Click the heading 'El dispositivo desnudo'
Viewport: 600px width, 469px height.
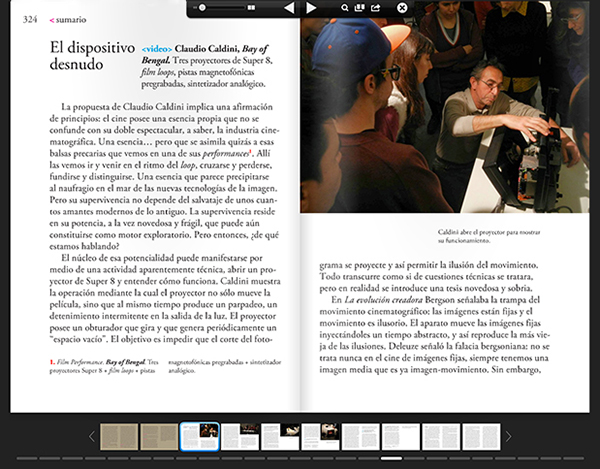pos(92,56)
